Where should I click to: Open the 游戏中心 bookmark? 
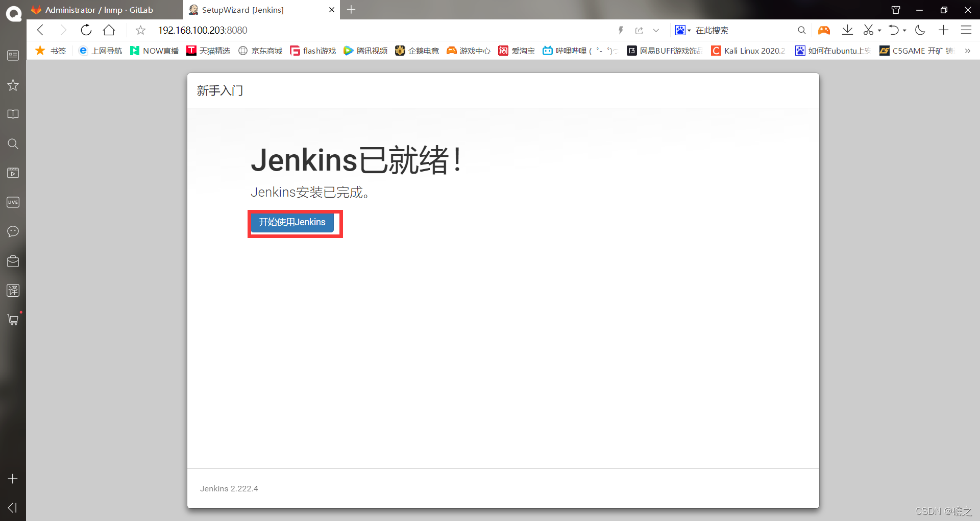(x=469, y=51)
